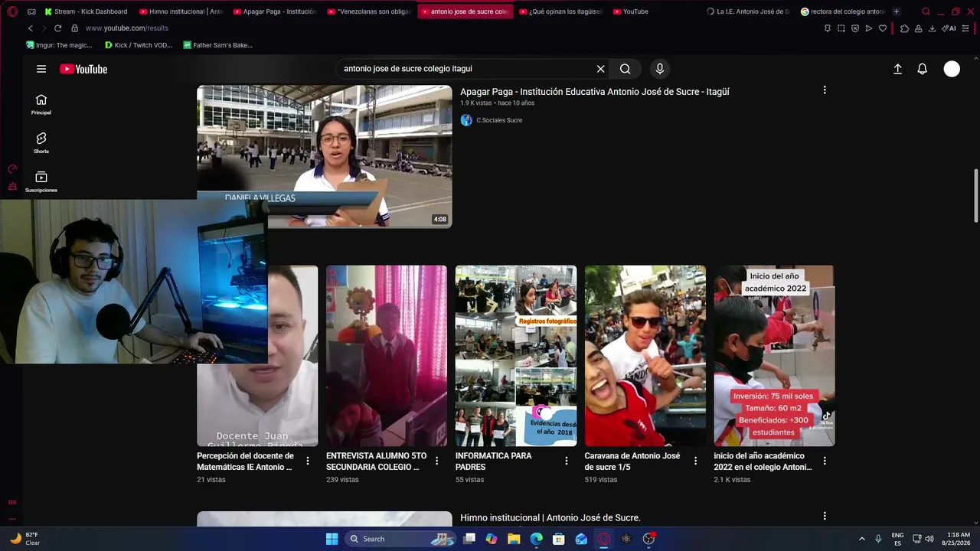The width and height of the screenshot is (980, 551).
Task: Go back in browser history
Action: (31, 28)
